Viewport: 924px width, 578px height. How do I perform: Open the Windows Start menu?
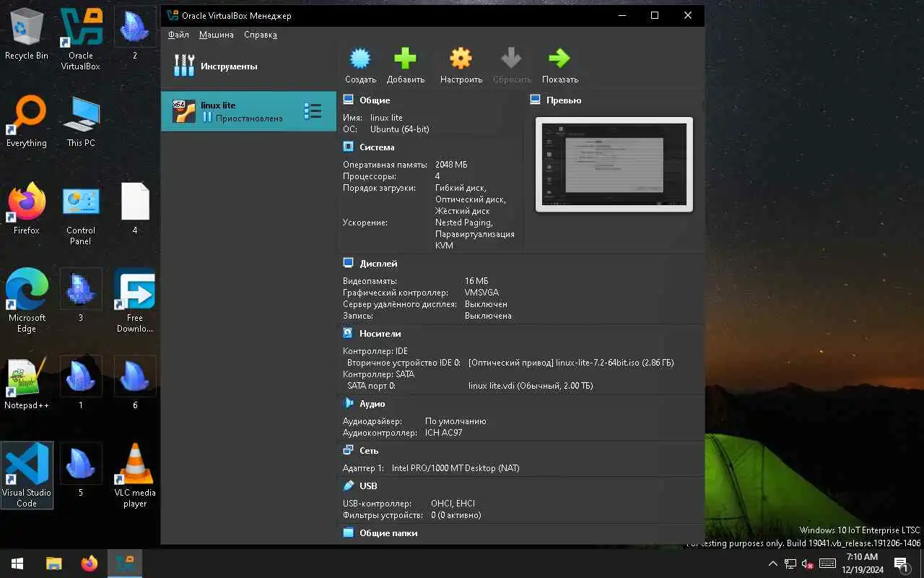pyautogui.click(x=17, y=564)
